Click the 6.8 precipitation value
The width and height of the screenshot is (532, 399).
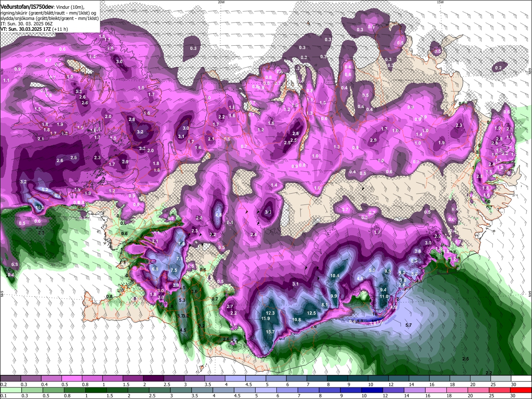click(x=155, y=269)
